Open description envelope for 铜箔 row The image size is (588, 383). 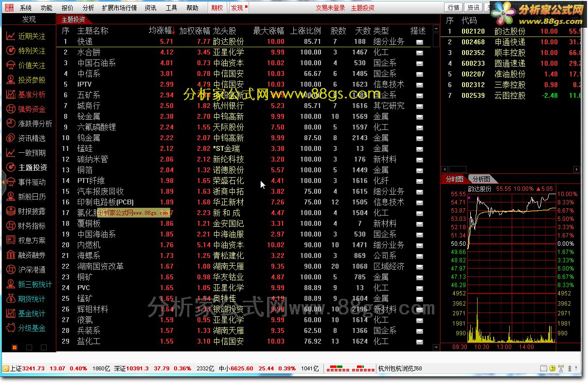[419, 170]
